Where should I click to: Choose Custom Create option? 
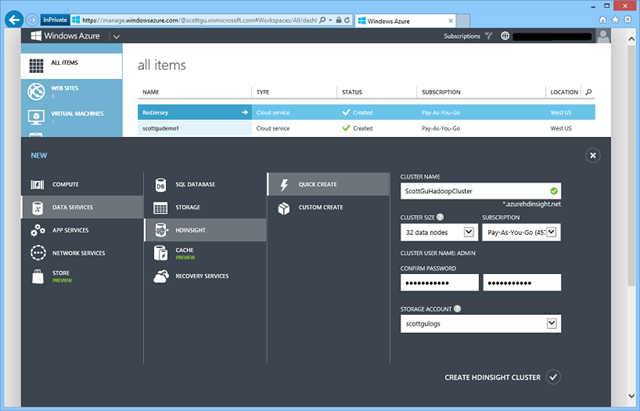tap(329, 207)
